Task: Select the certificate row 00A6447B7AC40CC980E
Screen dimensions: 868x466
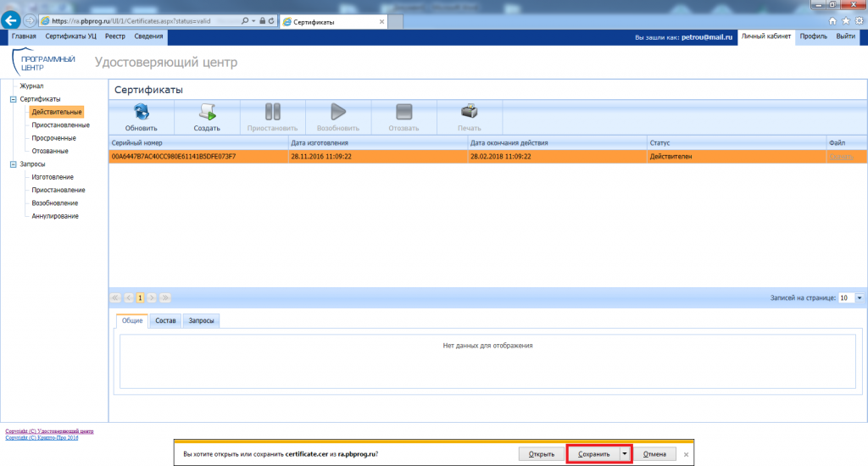Action: [x=339, y=157]
